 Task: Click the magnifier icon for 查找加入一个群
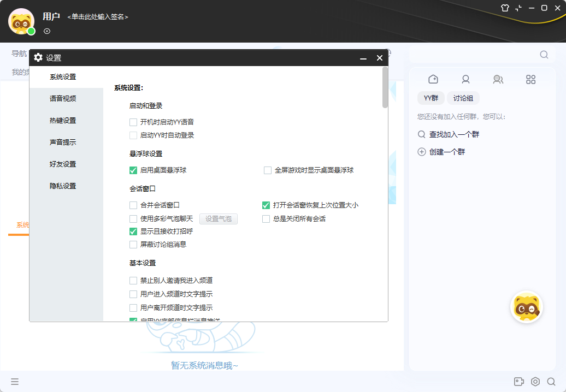coord(422,134)
